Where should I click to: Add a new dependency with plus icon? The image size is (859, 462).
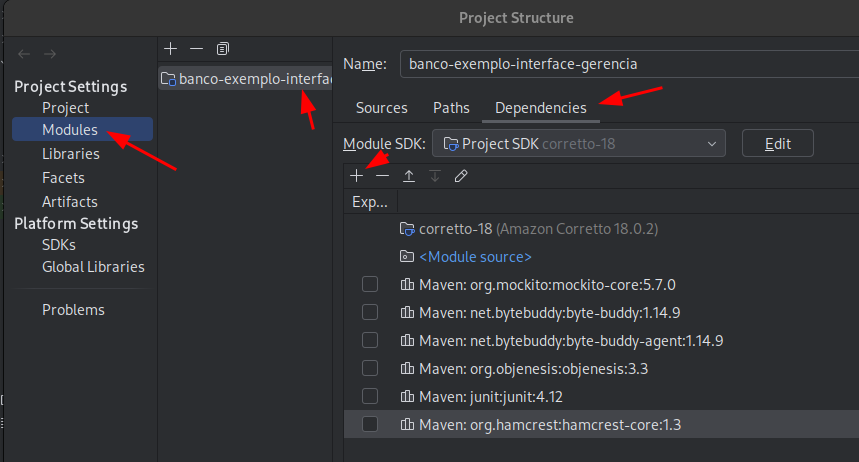(x=357, y=176)
